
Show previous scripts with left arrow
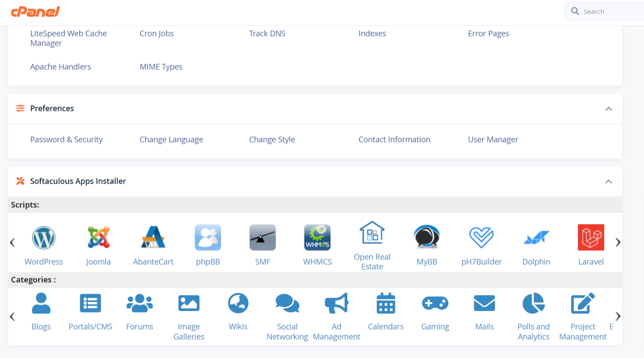click(x=12, y=242)
